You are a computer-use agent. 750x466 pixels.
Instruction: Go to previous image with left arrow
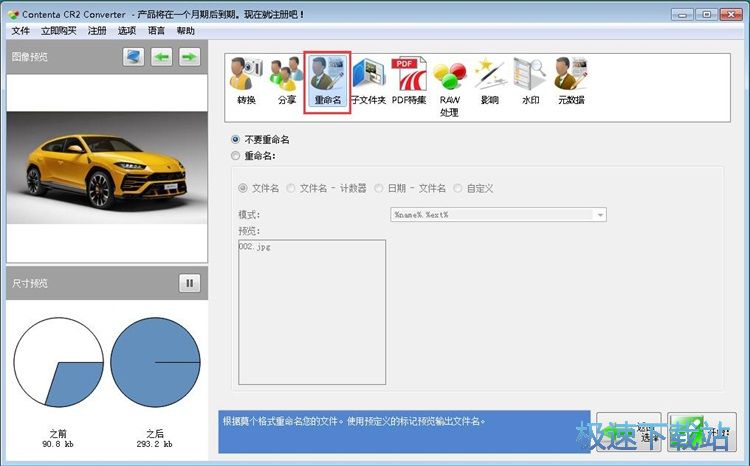tap(162, 57)
